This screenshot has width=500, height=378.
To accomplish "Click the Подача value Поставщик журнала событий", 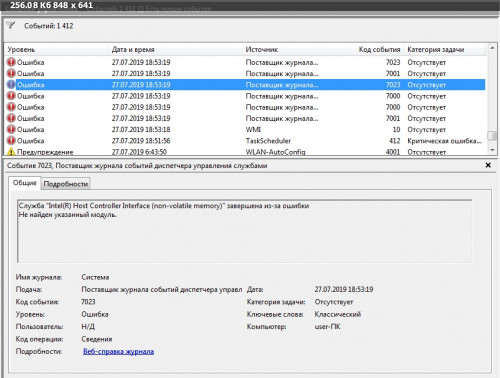I will tap(162, 289).
